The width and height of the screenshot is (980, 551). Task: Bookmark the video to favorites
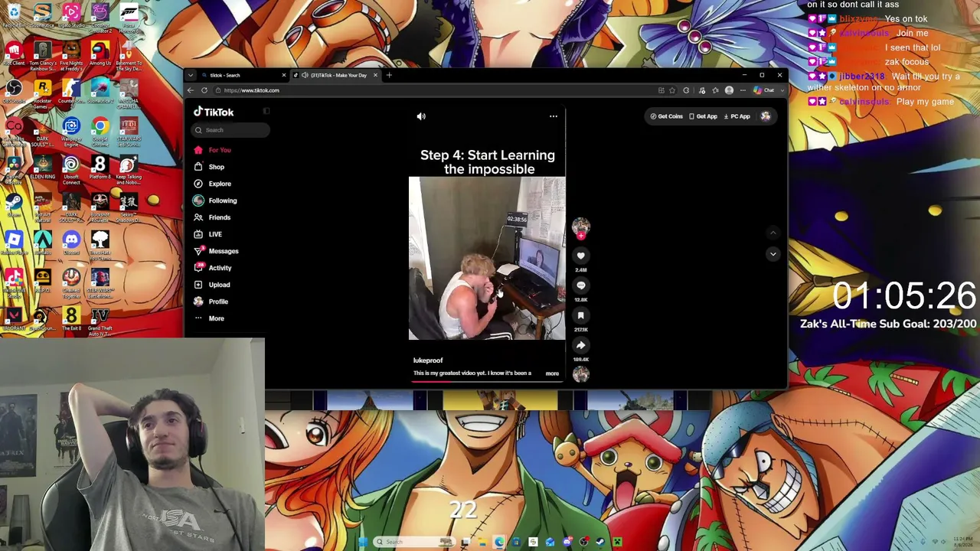pos(581,315)
